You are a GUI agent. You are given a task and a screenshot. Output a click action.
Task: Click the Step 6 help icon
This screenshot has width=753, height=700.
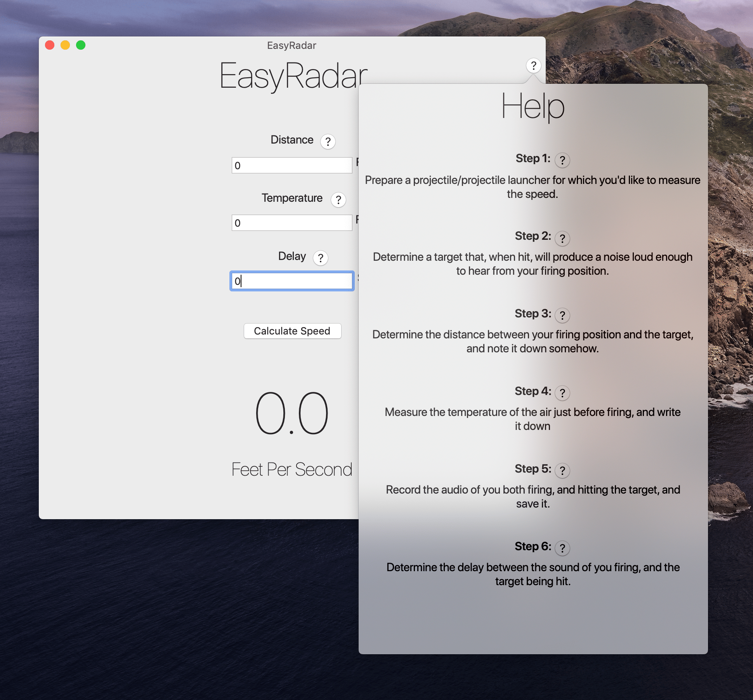(x=562, y=548)
